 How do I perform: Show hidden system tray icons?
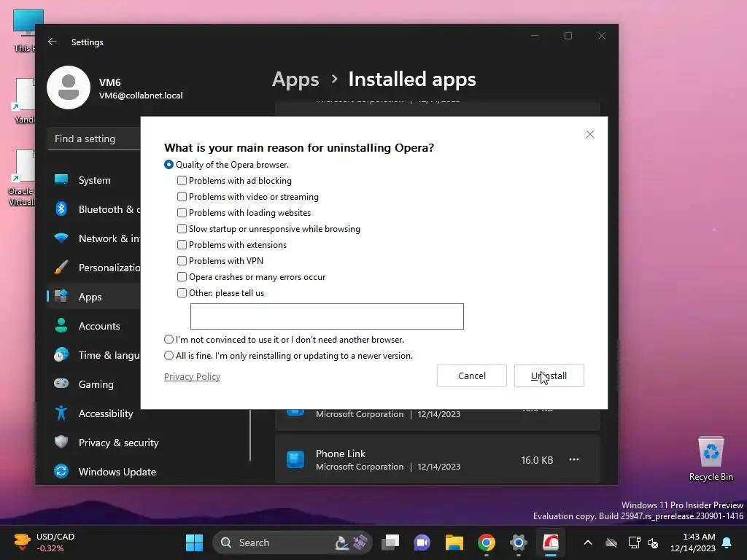[x=588, y=542]
